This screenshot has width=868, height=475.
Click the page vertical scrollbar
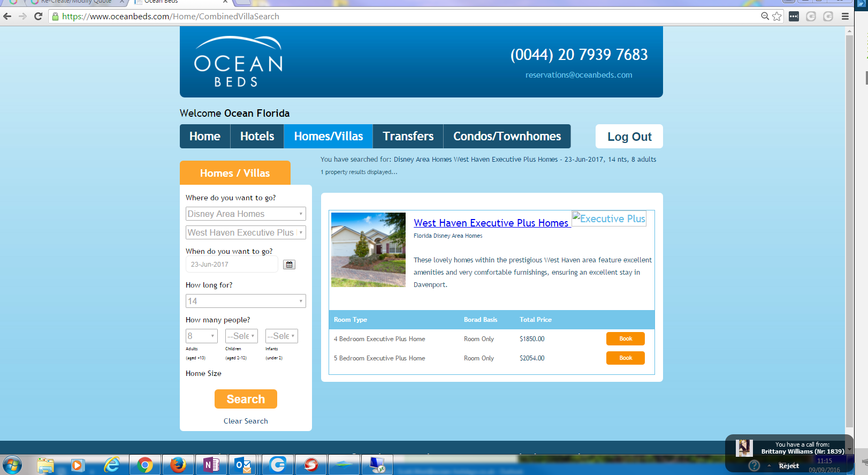click(x=849, y=230)
